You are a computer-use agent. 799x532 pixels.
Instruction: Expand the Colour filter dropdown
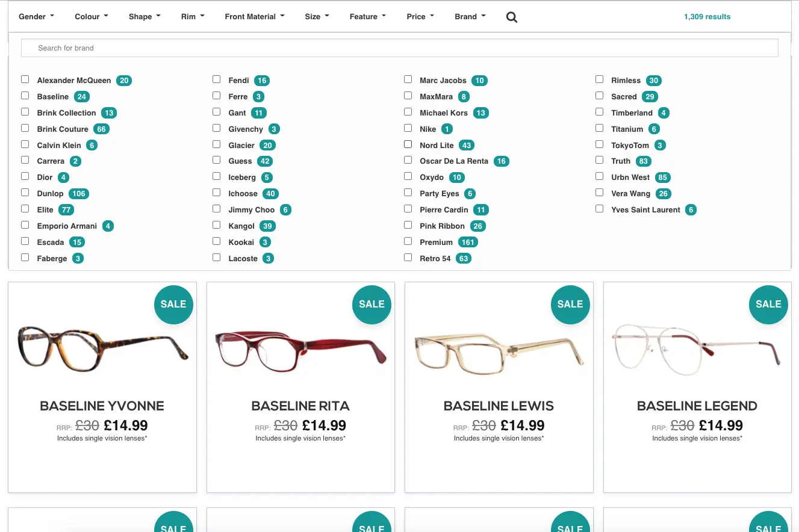92,17
